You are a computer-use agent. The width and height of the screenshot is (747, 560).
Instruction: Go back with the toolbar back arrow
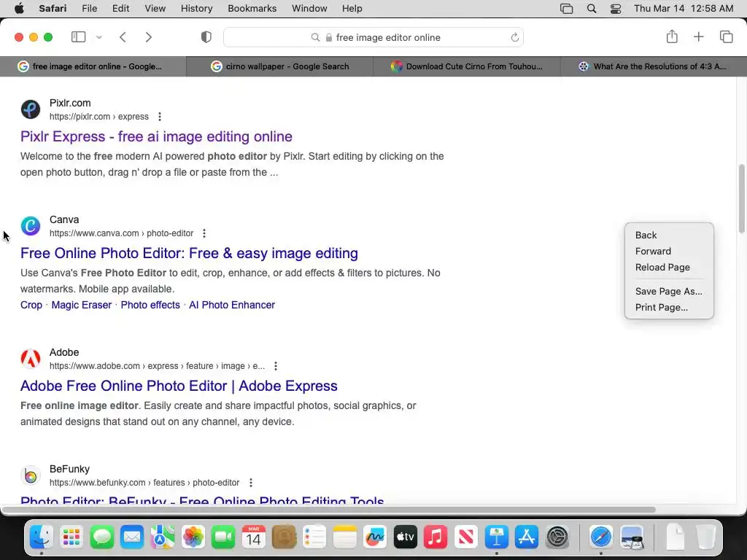123,37
